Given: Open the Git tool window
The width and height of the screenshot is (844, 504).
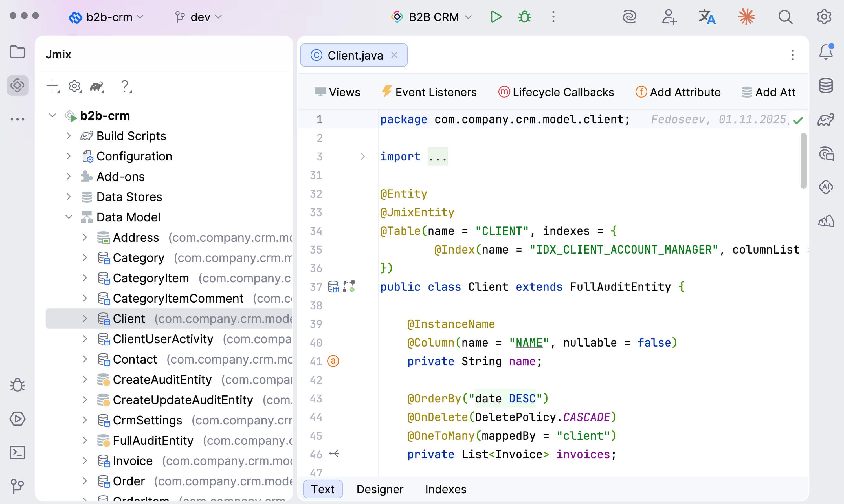Looking at the screenshot, I should coord(17,486).
